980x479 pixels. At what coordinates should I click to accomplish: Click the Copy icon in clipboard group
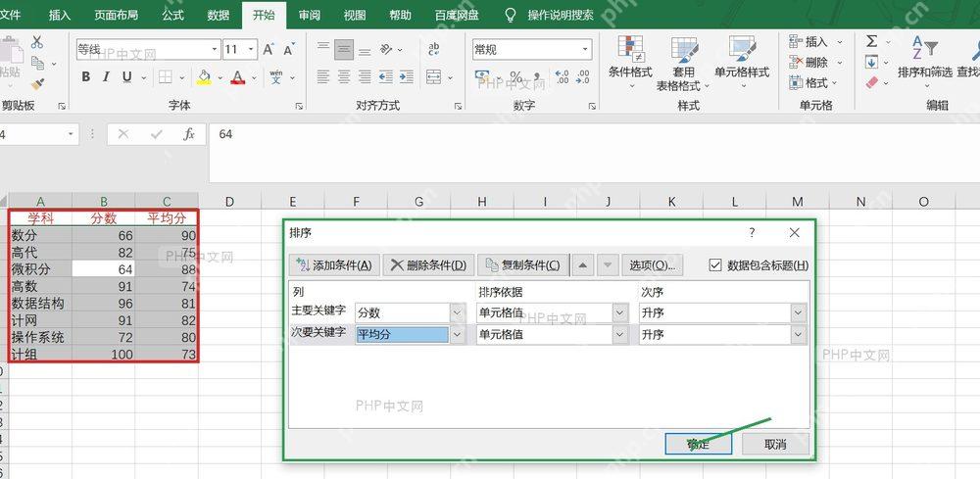37,63
